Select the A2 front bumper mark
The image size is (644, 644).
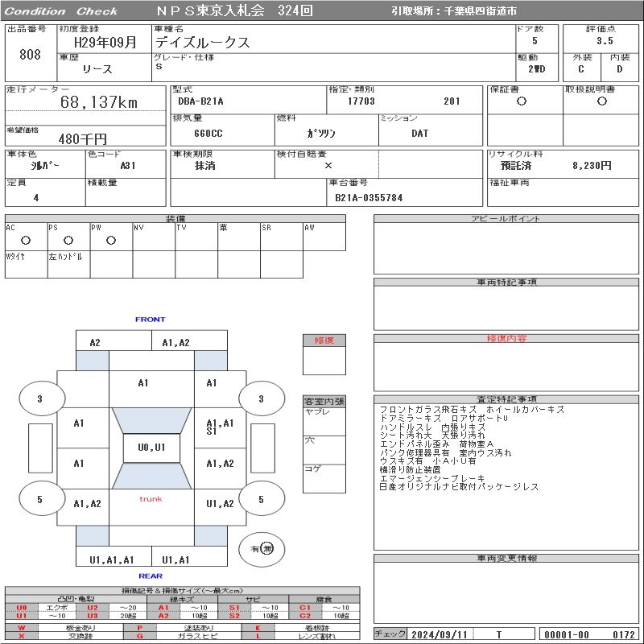[95, 343]
